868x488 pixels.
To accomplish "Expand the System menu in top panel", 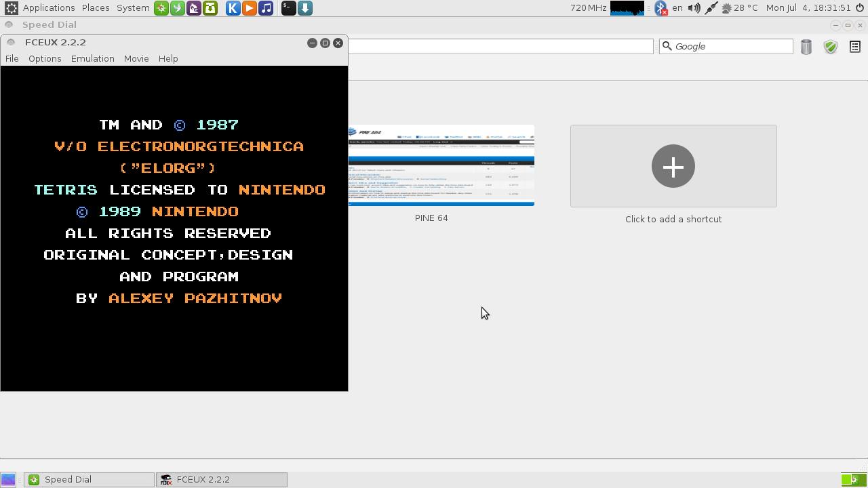I will (x=133, y=8).
